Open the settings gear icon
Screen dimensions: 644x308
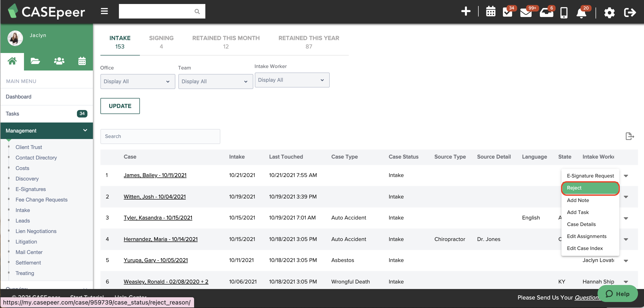[610, 13]
